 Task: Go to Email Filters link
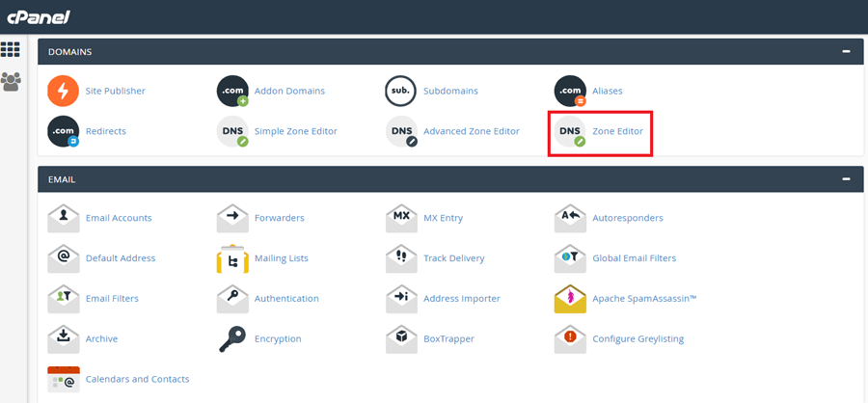pos(112,299)
